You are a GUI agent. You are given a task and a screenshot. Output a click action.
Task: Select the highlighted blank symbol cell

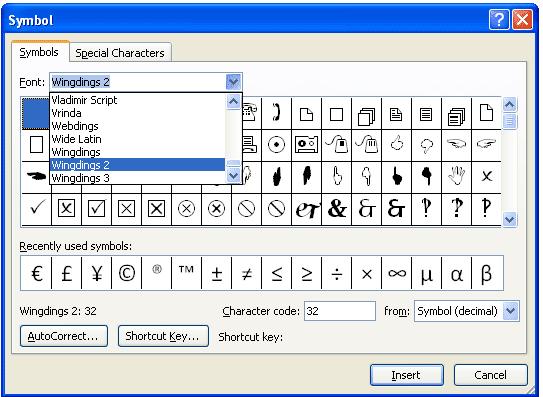point(36,114)
